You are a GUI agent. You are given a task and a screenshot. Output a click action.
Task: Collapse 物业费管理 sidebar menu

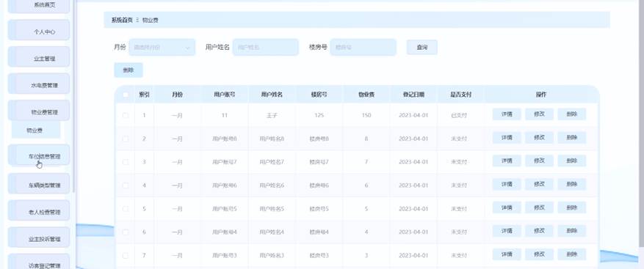click(x=39, y=111)
